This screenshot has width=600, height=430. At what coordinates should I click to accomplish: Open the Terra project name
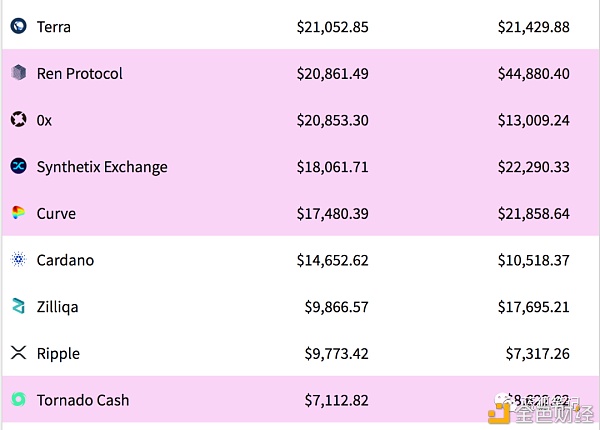coord(54,27)
